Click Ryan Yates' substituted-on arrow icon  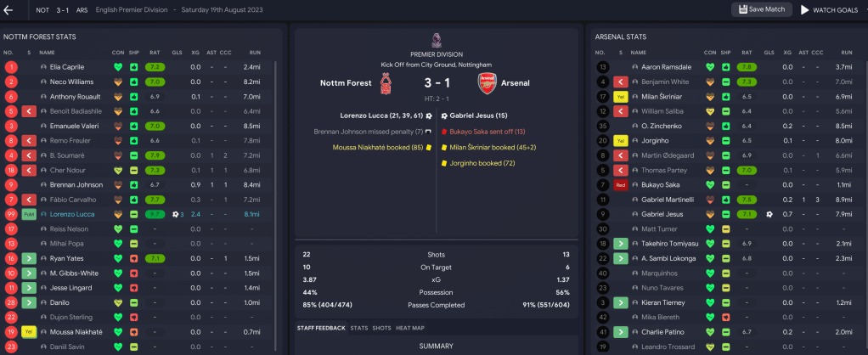[x=29, y=258]
